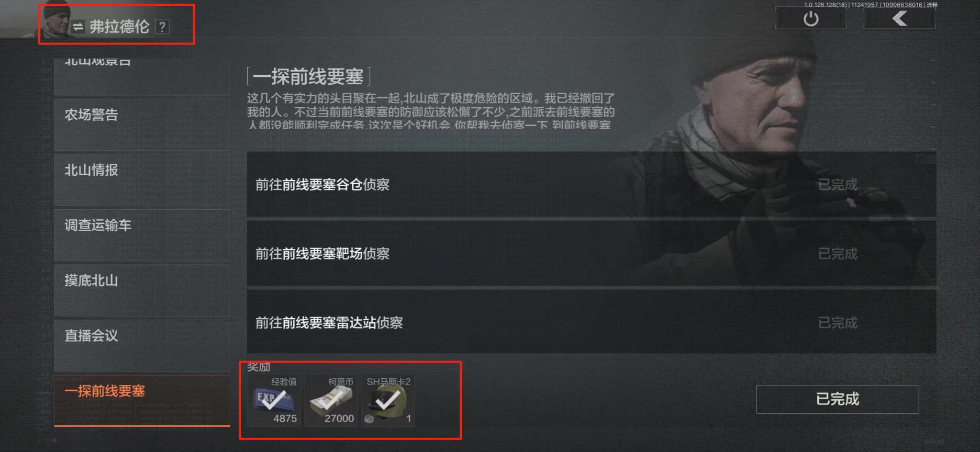The width and height of the screenshot is (980, 452).
Task: Click the 前往前线要塞雷达站侦察 objective row
Action: [591, 322]
